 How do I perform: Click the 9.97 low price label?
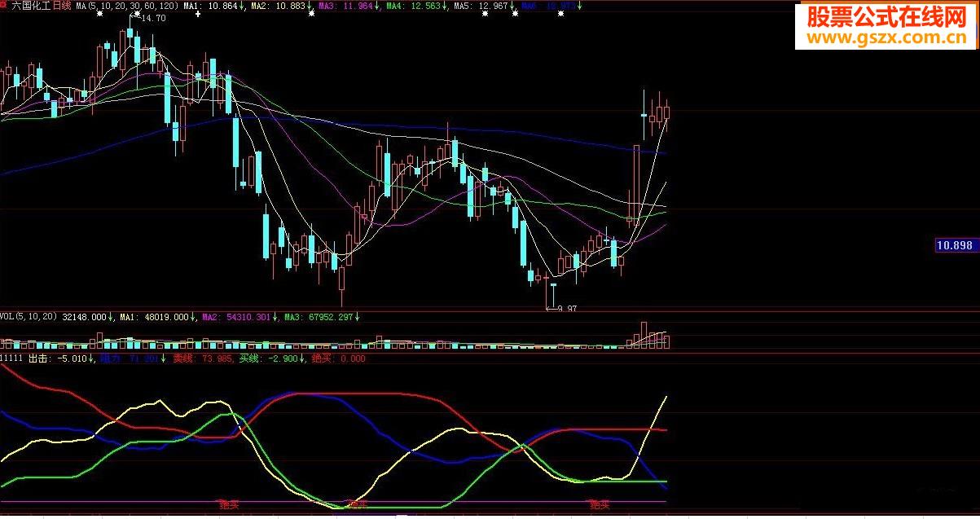tap(566, 308)
